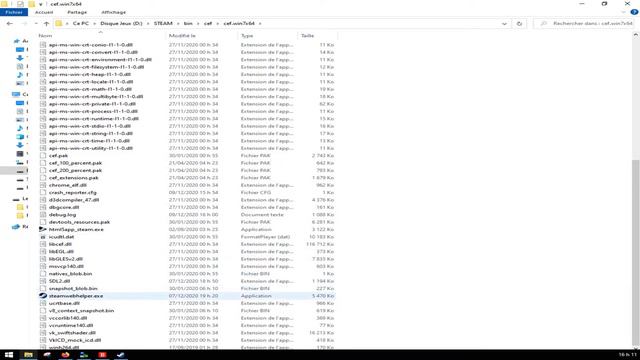
Task: Expand the ribbon with the chevron near Help
Action: coord(624,12)
